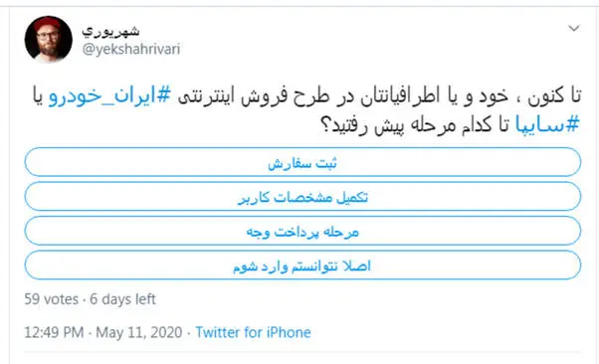Vote for the ثبت سفارش poll option
This screenshot has width=599, height=364.
click(302, 162)
